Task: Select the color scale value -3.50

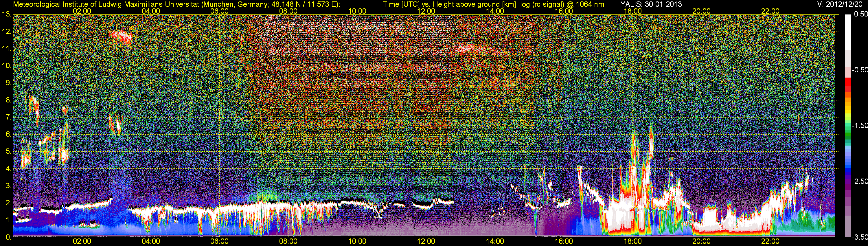Action: [x=860, y=237]
